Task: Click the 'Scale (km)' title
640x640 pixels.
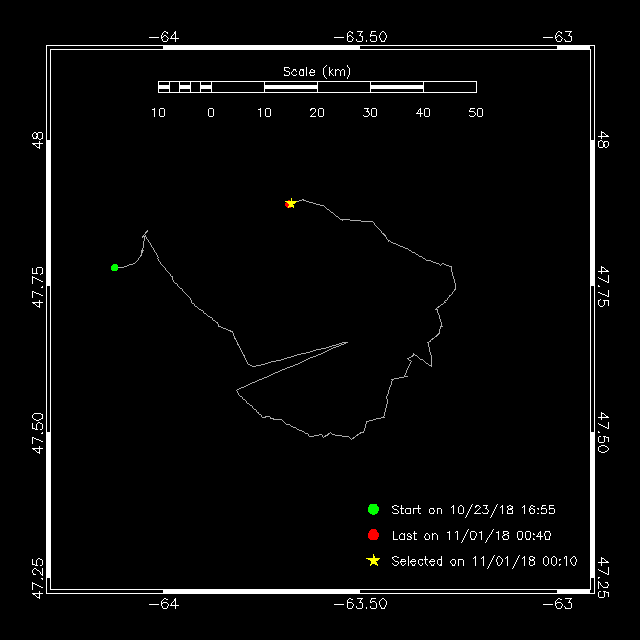Action: coord(316,71)
